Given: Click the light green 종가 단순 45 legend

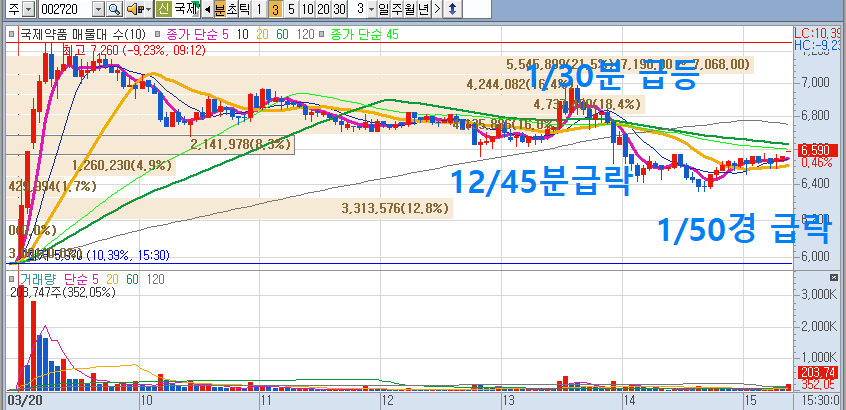Looking at the screenshot, I should [x=364, y=35].
